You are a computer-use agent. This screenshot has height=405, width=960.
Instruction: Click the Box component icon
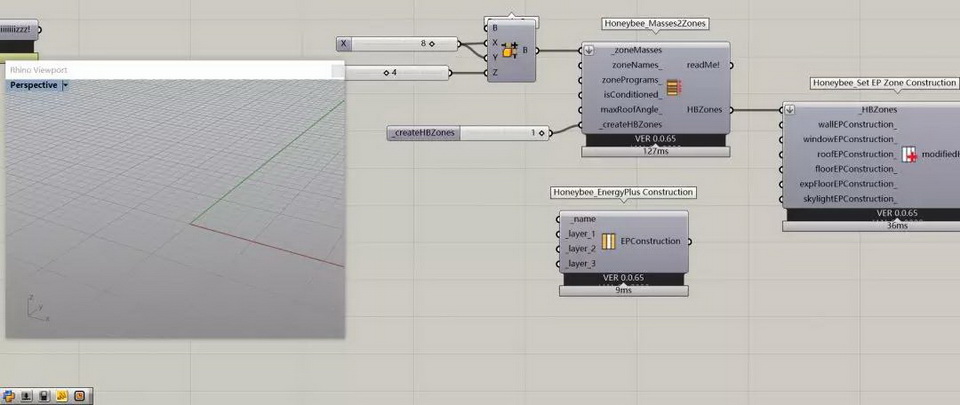pos(510,50)
